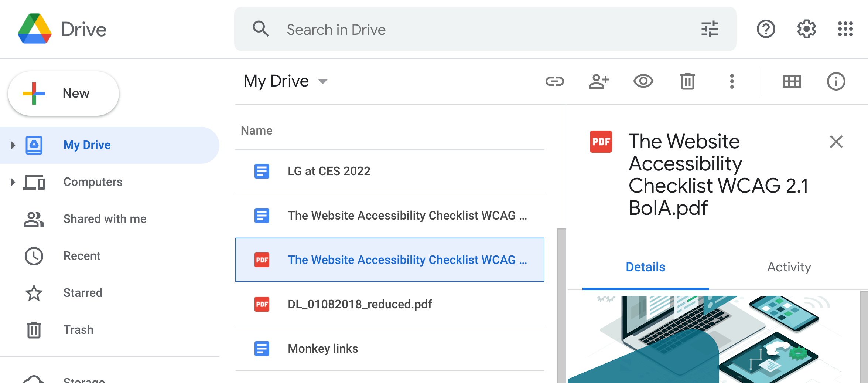Open the Help support icon
Viewport: 868px width, 383px height.
pos(766,29)
